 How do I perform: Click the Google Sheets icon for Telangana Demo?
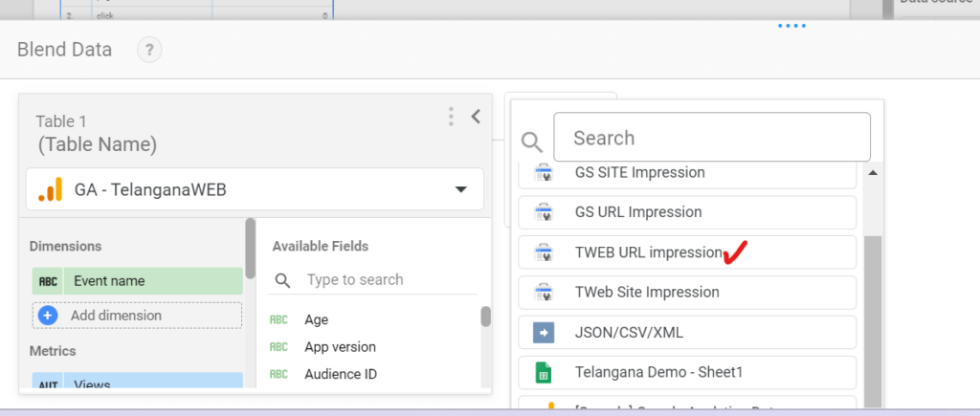coord(544,372)
